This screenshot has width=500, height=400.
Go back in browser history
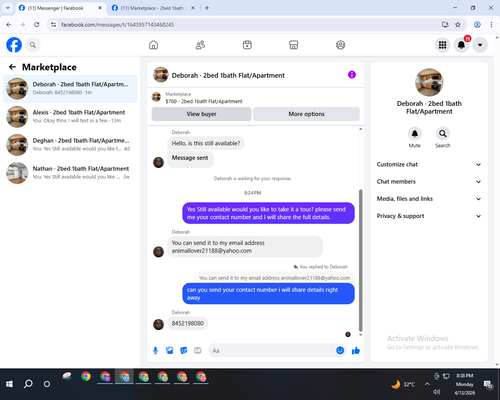click(x=9, y=25)
